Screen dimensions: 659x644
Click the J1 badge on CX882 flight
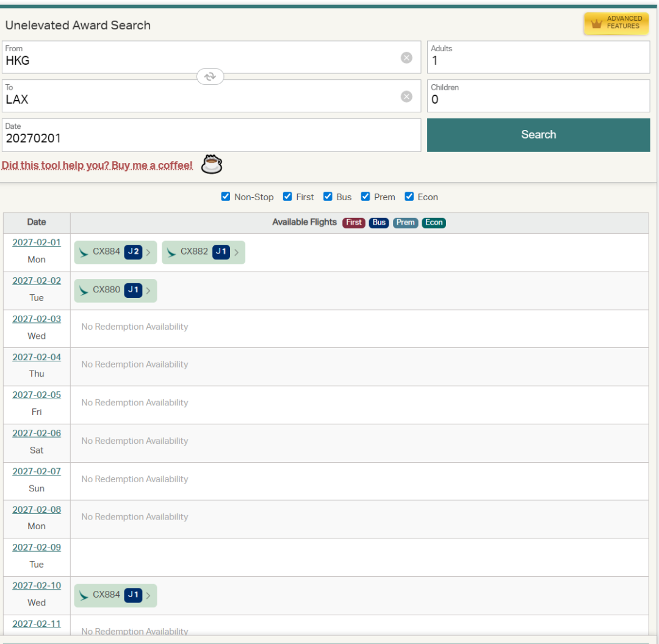(x=221, y=252)
